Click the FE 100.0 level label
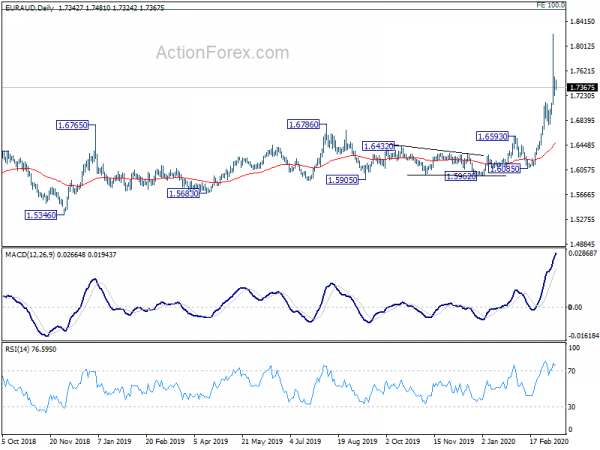 pyautogui.click(x=551, y=5)
